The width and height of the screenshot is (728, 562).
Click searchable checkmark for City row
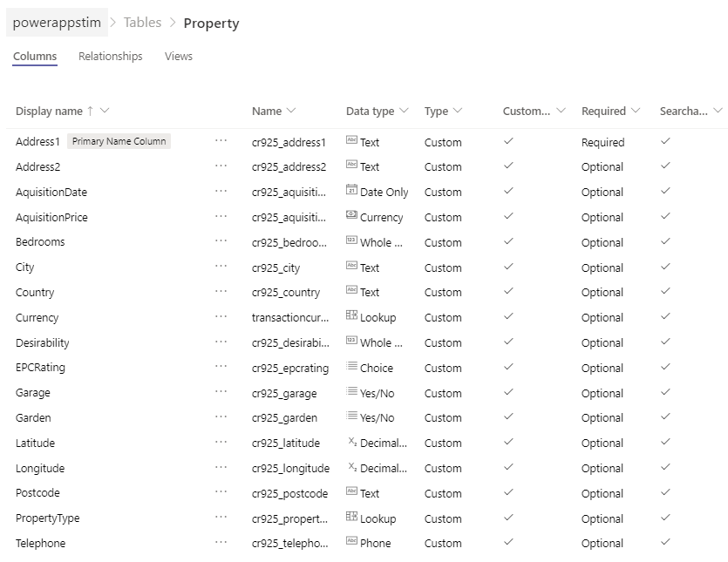pyautogui.click(x=665, y=267)
